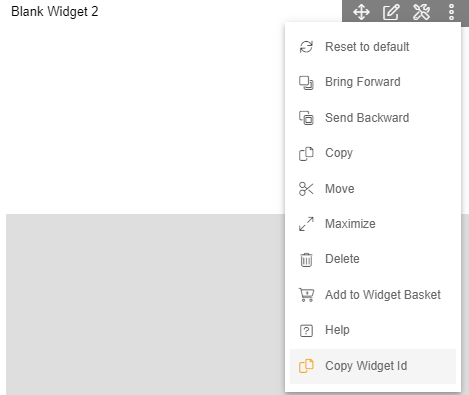This screenshot has height=395, width=469.
Task: Open widget settings wrench tools icon
Action: [x=421, y=12]
